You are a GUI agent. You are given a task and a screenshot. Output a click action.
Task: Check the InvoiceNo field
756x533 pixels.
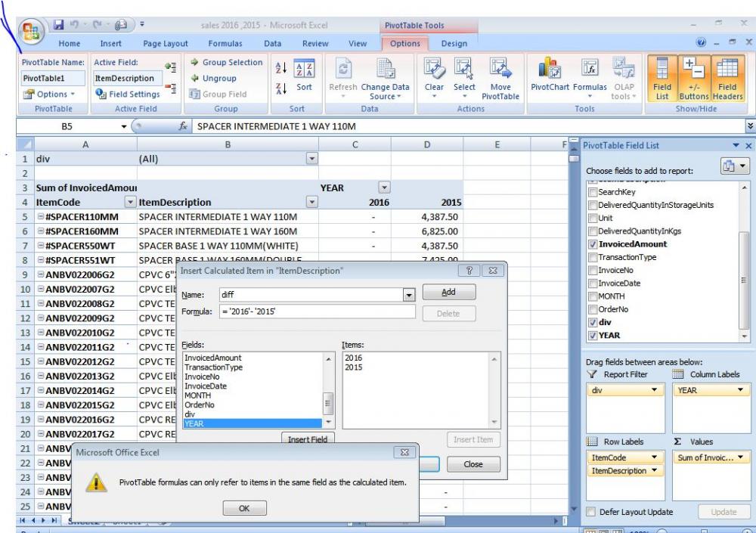click(x=593, y=270)
